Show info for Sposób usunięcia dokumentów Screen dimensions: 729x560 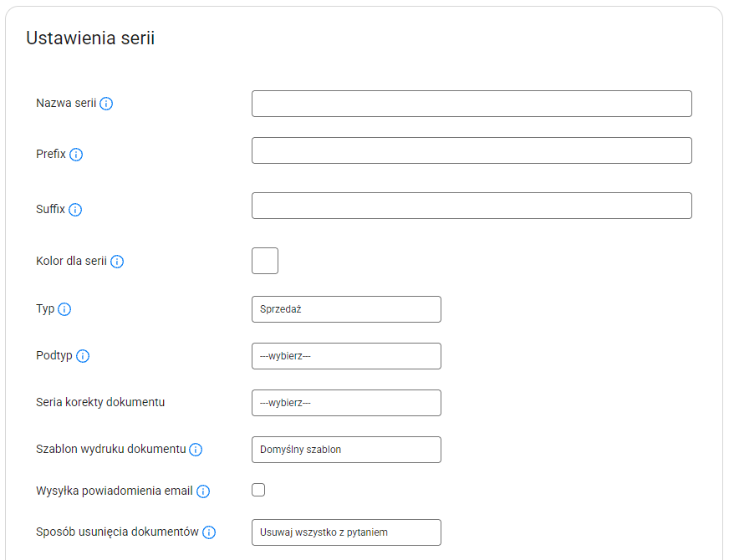coord(209,532)
